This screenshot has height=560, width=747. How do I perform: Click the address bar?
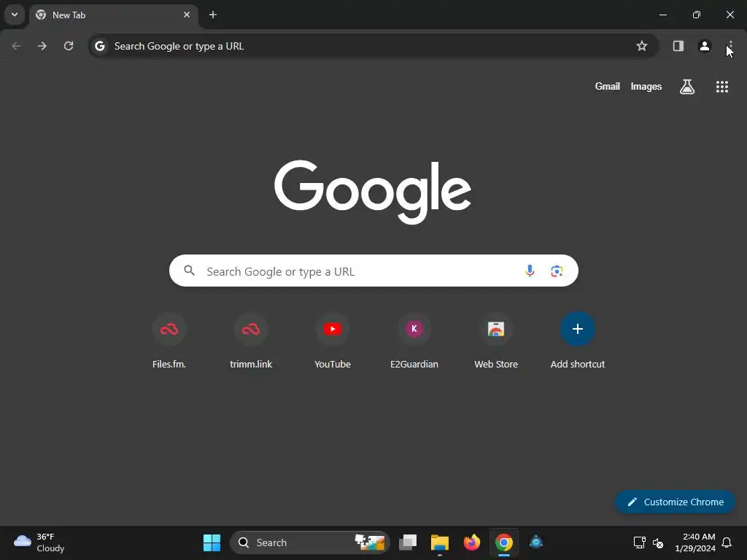(x=373, y=46)
